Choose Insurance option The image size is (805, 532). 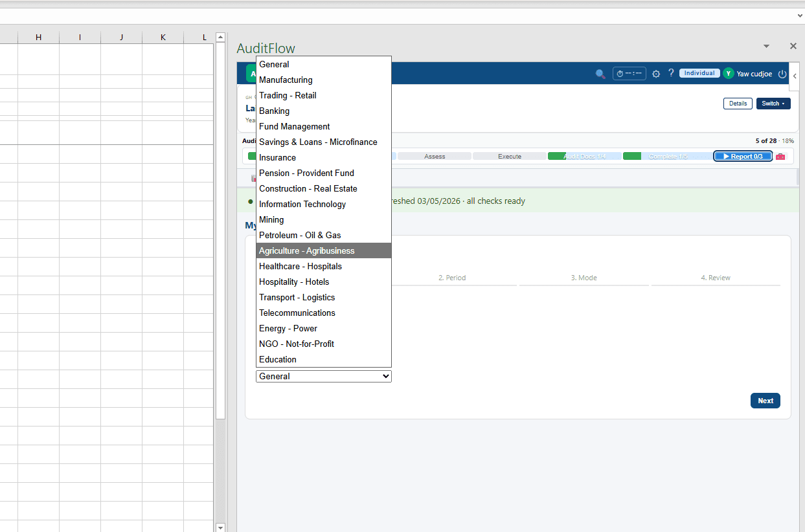(x=324, y=157)
